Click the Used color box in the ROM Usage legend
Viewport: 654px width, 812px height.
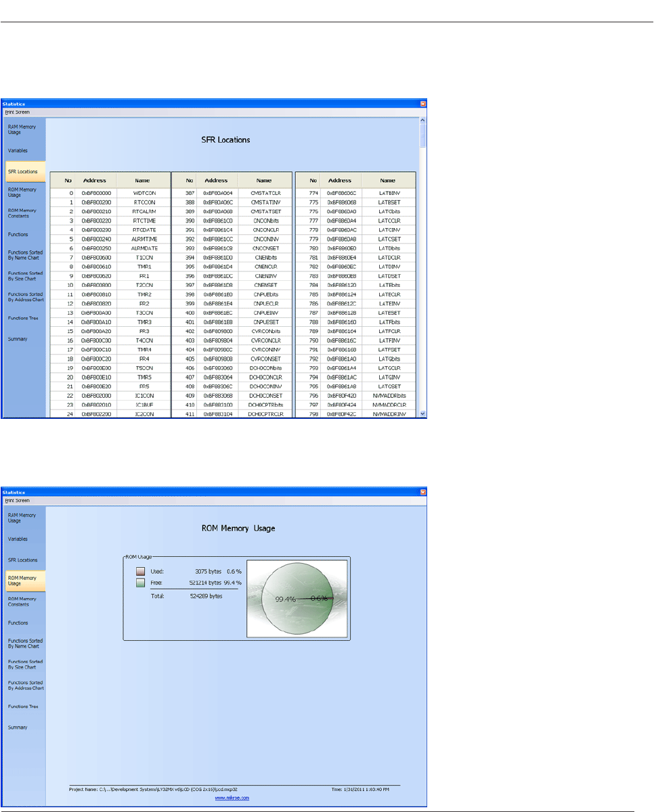point(140,572)
